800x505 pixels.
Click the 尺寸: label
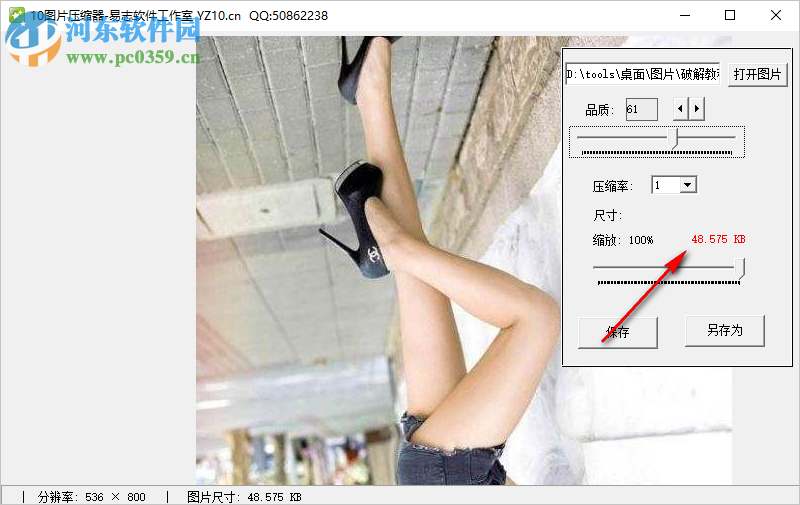tap(608, 216)
